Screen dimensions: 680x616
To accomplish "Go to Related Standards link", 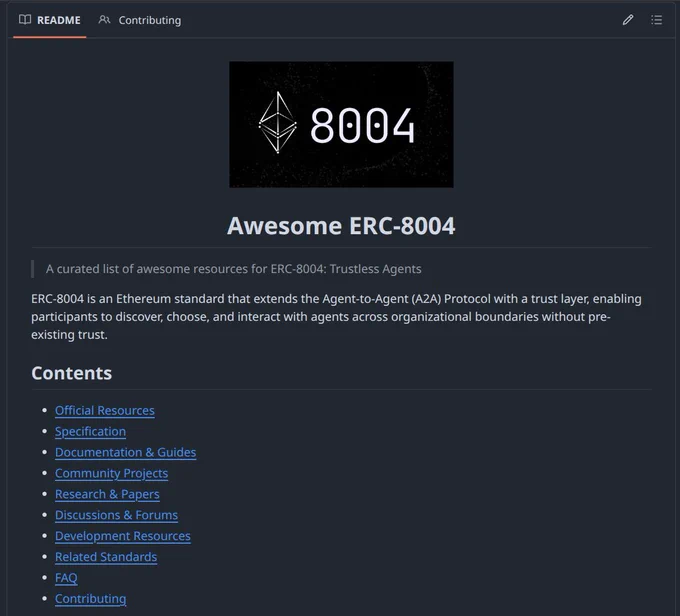I will 106,557.
